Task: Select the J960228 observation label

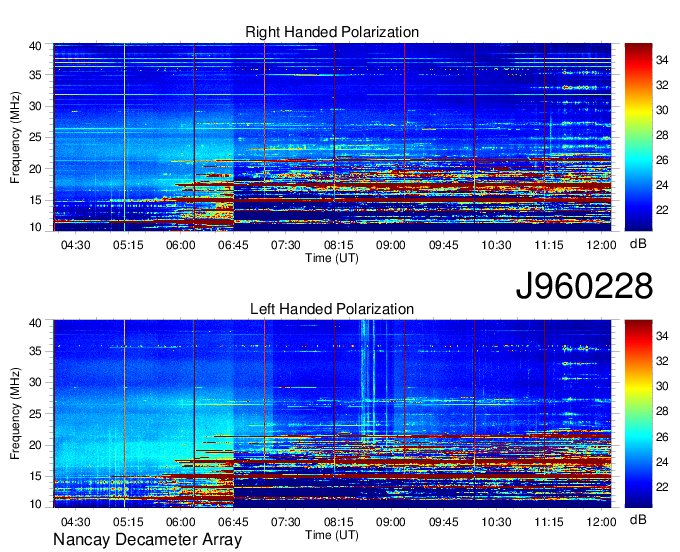Action: (x=584, y=286)
